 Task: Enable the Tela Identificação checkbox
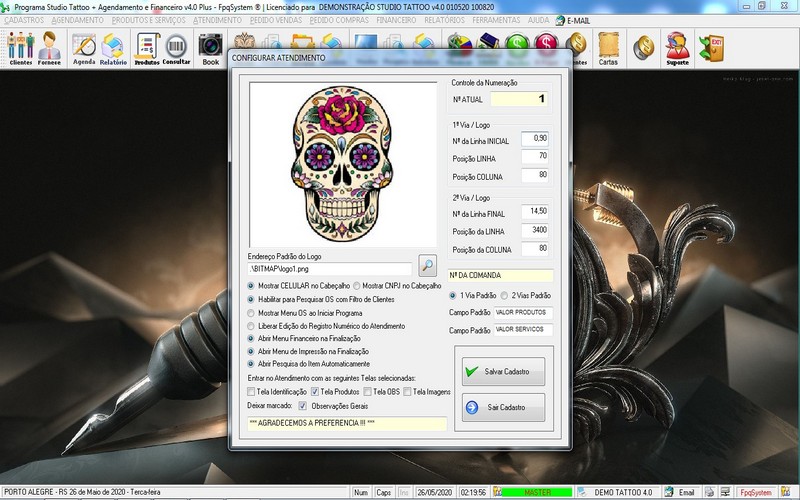pos(253,392)
